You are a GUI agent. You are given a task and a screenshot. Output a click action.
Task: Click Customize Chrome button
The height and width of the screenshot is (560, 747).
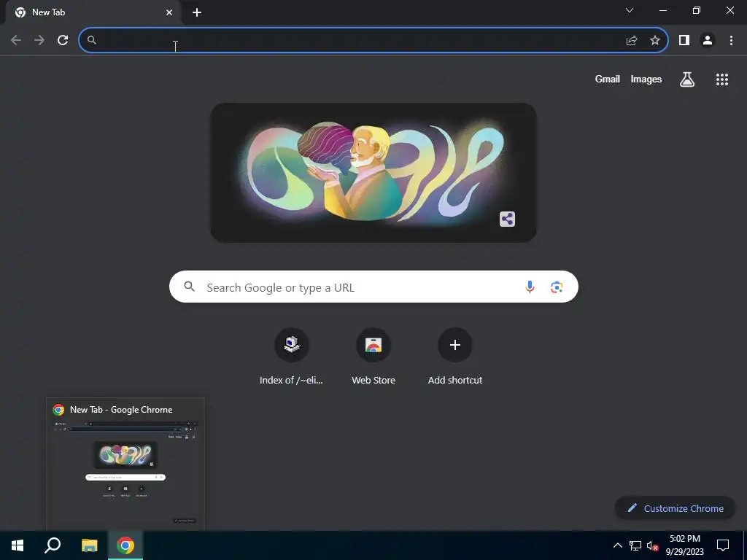tap(676, 508)
